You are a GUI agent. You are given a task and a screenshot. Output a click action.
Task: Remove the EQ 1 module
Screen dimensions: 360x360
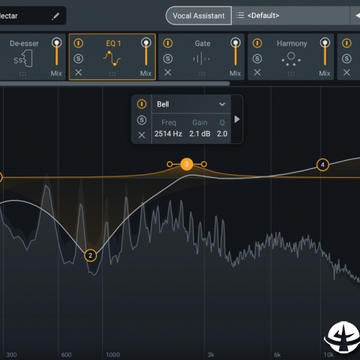pos(78,72)
